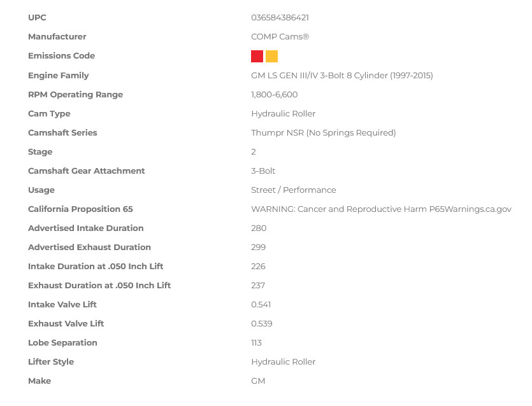Image resolution: width=532 pixels, height=406 pixels.
Task: Click the Stage value 2
Action: coord(254,152)
